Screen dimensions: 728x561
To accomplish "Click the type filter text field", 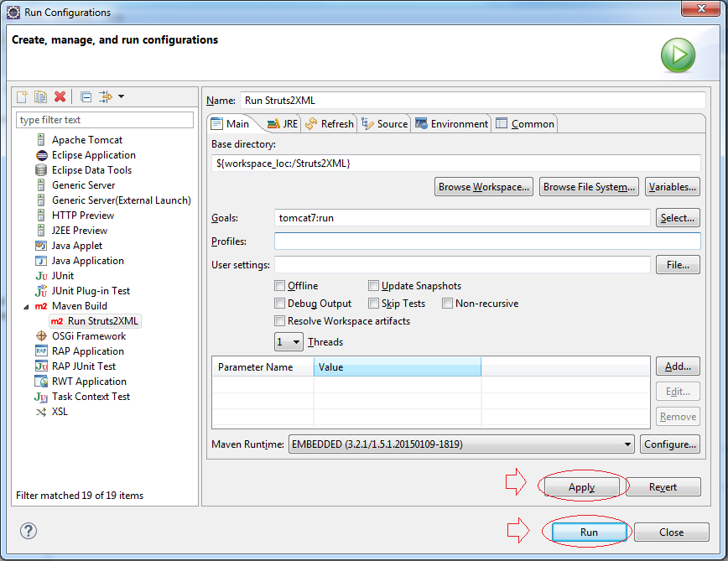I will coord(105,120).
